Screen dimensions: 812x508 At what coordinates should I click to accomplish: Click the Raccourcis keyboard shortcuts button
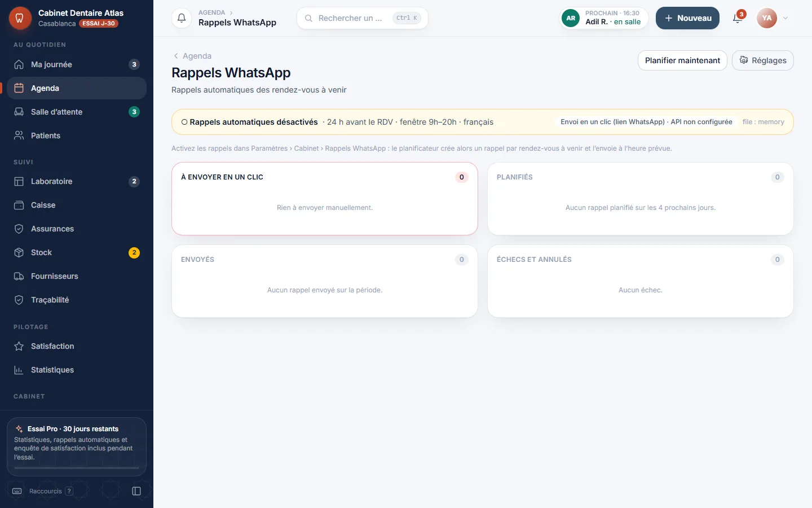click(x=42, y=491)
